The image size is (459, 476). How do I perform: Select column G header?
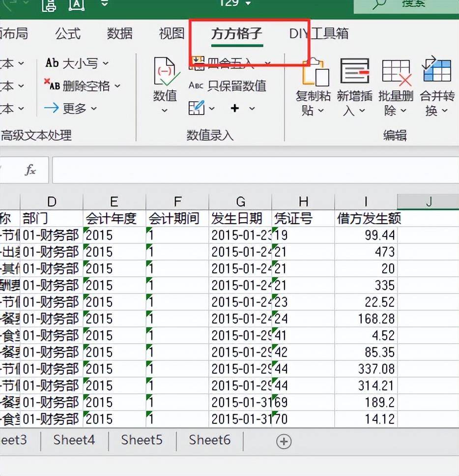(241, 202)
